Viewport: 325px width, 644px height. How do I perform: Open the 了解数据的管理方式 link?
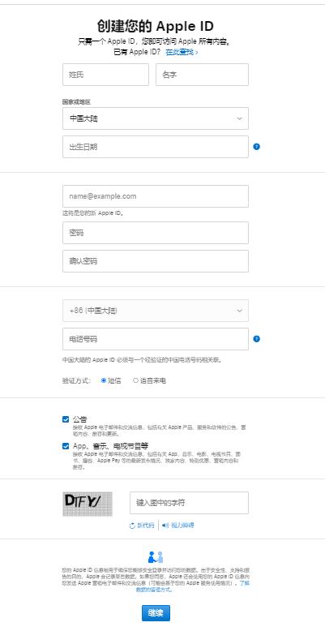tap(193, 586)
